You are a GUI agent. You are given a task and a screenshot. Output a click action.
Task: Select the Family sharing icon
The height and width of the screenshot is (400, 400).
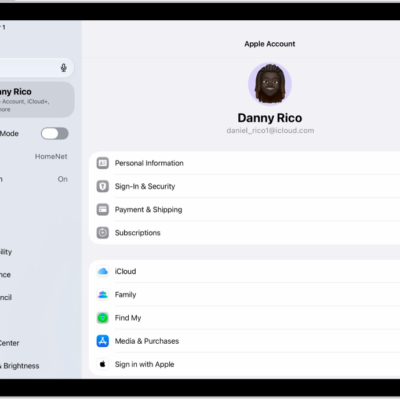[x=103, y=295]
